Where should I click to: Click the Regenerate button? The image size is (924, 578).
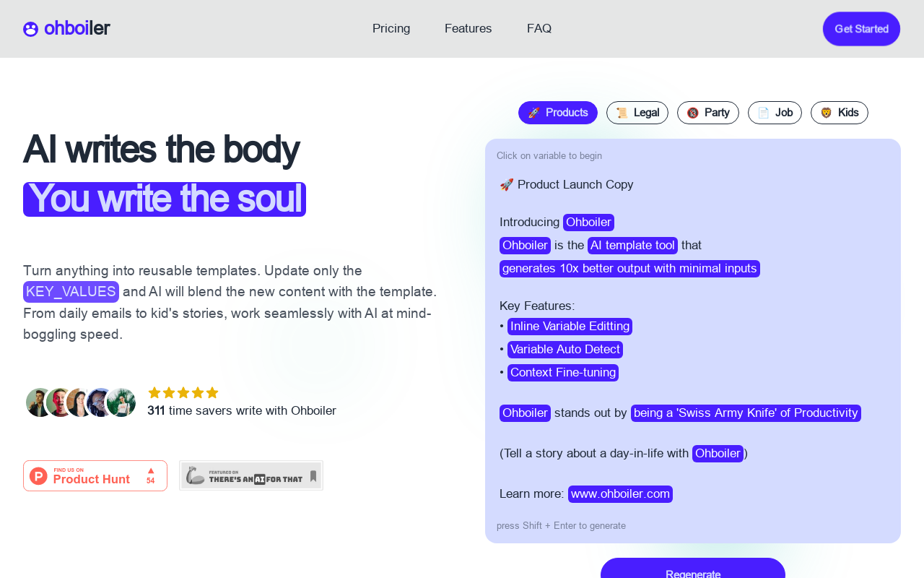[693, 571]
